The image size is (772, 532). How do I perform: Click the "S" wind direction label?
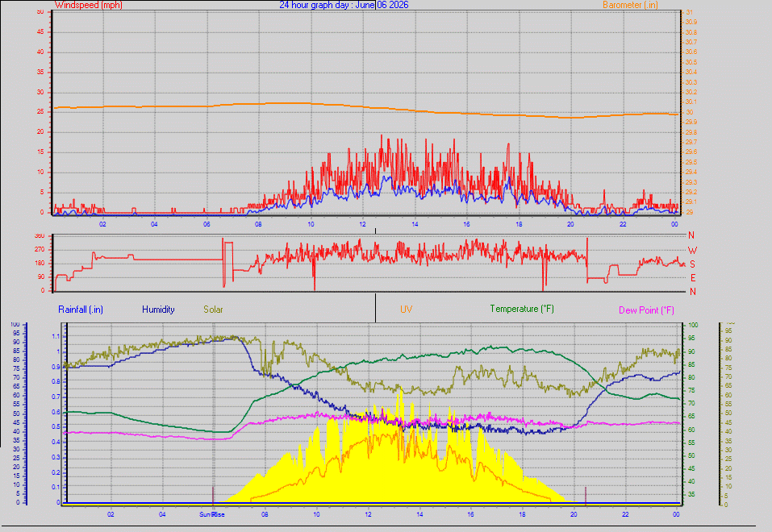(x=692, y=264)
